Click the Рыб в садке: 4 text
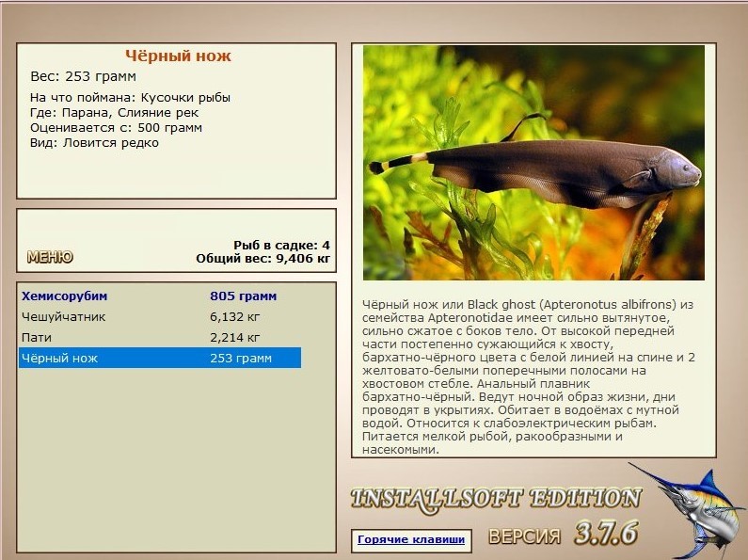 point(281,246)
